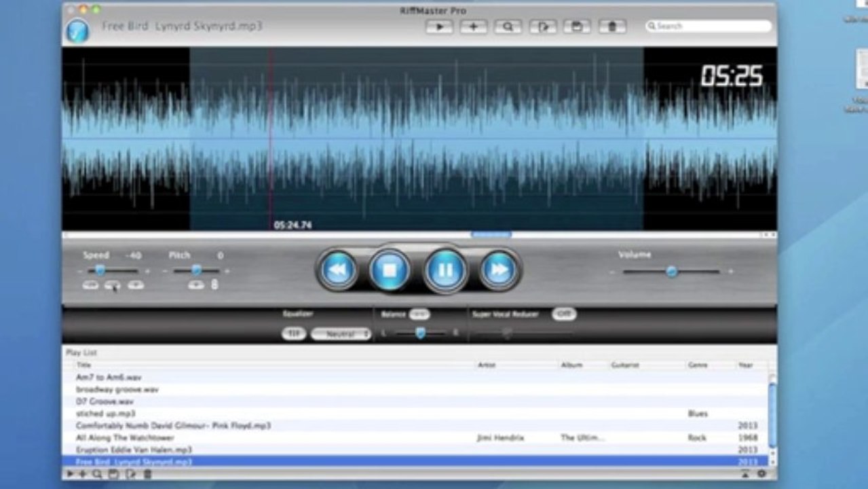Click the small lock icon beside Pitch reset
Image resolution: width=868 pixels, height=489 pixels.
click(x=214, y=285)
